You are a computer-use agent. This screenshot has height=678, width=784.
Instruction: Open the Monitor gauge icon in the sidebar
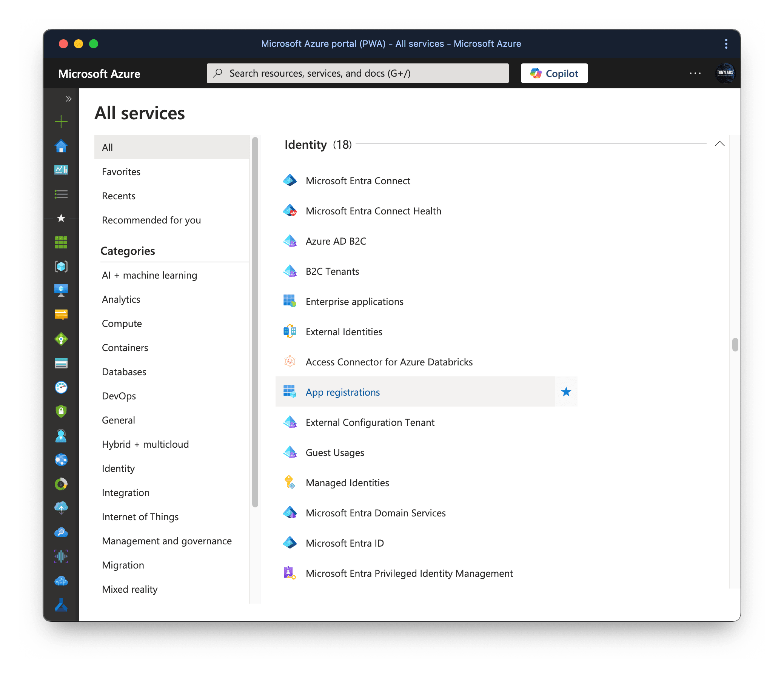point(61,387)
